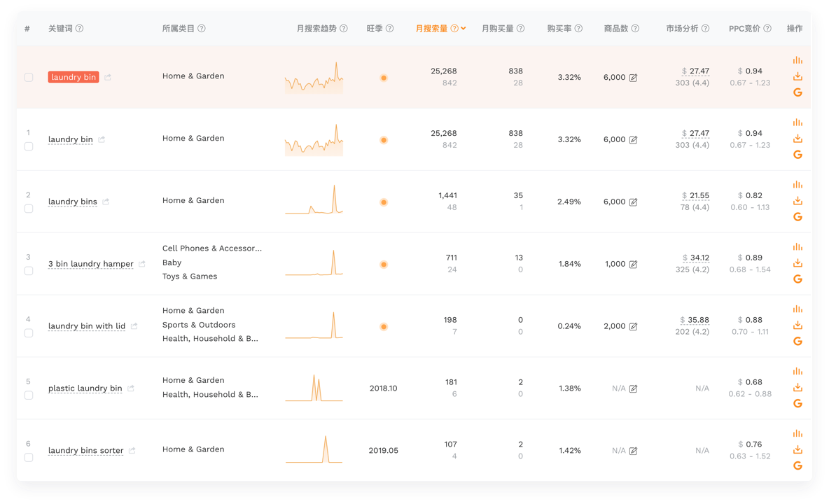The height and width of the screenshot is (504, 829).
Task: External link icon next to laundry bins
Action: [x=106, y=202]
